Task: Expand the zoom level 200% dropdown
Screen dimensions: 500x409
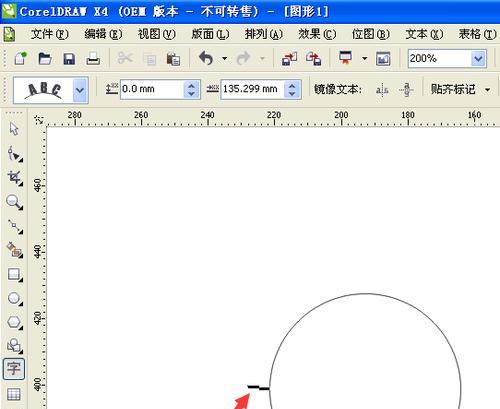Action: tap(478, 59)
